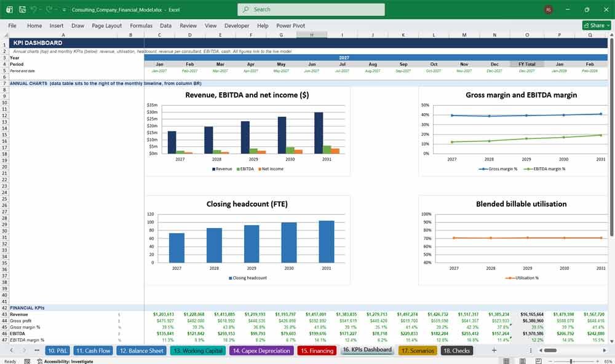Open the Data ribbon tab
This screenshot has height=364, width=615.
(x=165, y=25)
